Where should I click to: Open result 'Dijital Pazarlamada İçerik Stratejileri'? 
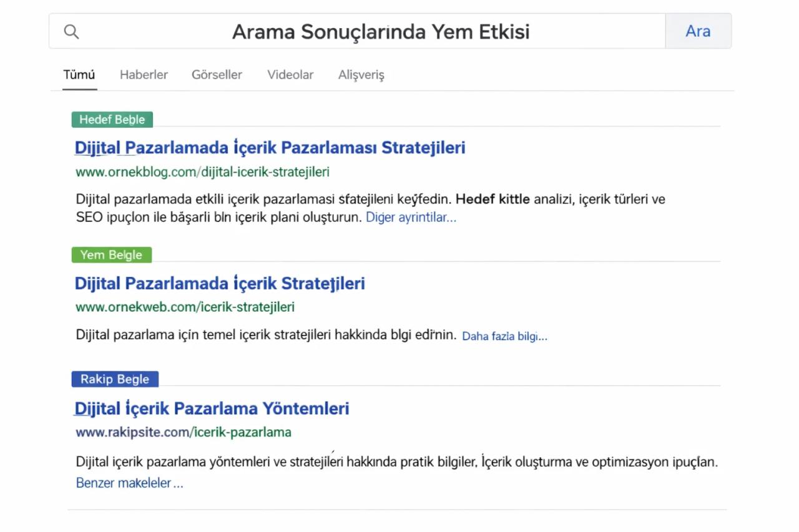220,284
